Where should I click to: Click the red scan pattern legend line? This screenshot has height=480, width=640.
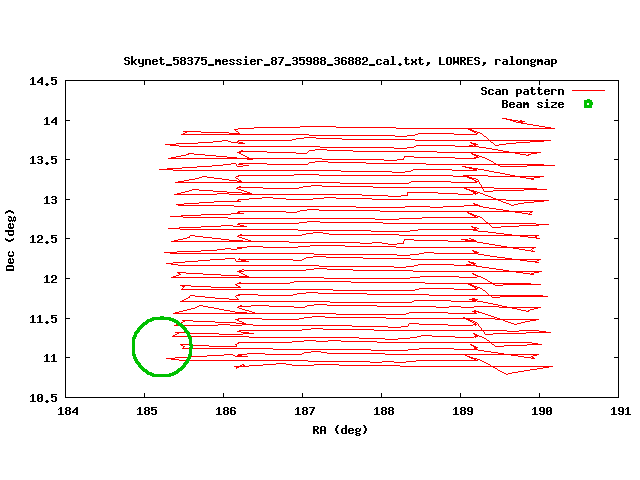(588, 91)
